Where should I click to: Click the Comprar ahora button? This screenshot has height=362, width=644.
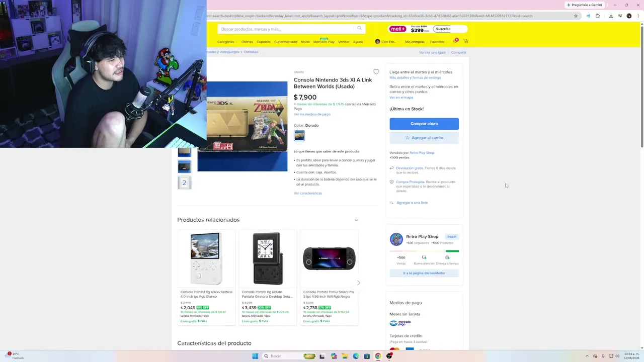[x=424, y=124]
